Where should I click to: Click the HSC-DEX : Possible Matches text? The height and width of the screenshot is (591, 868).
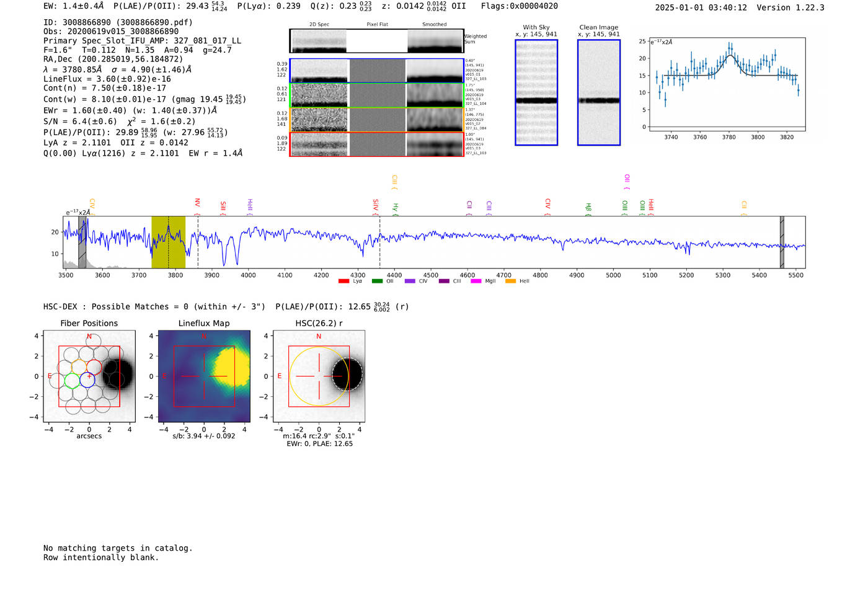(x=226, y=306)
